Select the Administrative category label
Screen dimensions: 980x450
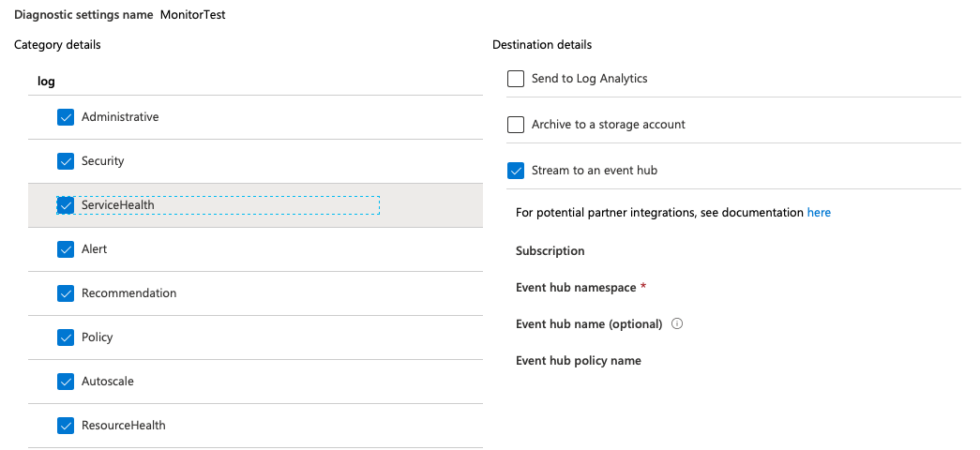(120, 117)
